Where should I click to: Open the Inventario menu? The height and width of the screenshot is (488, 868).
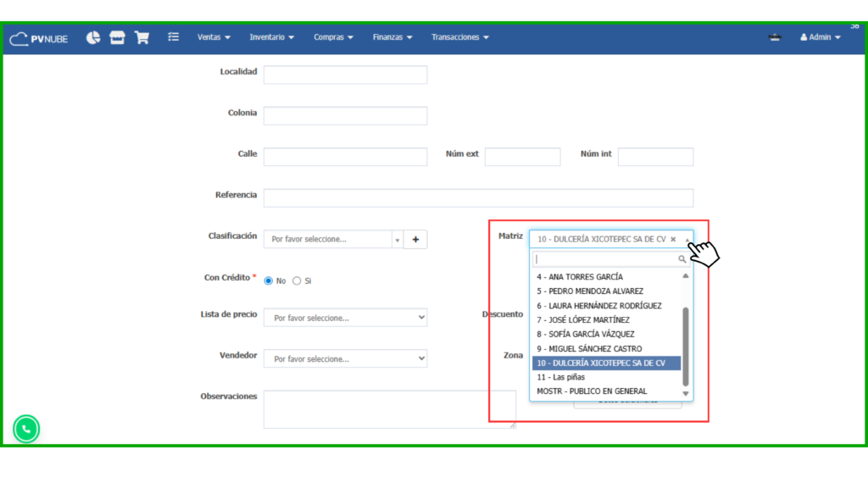(x=271, y=37)
